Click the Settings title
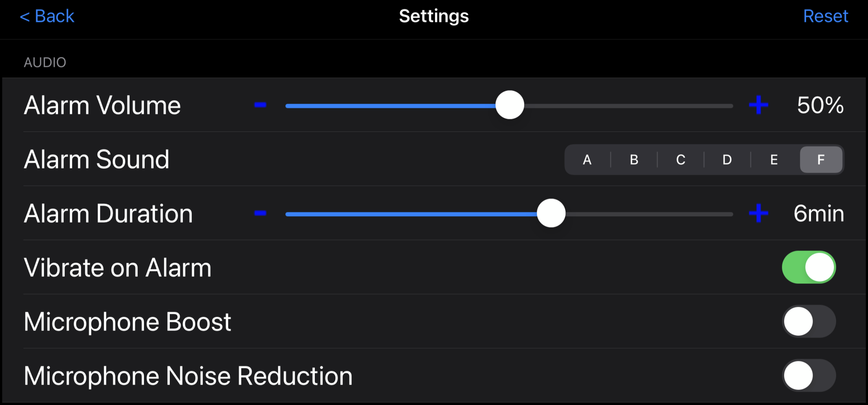 (434, 16)
